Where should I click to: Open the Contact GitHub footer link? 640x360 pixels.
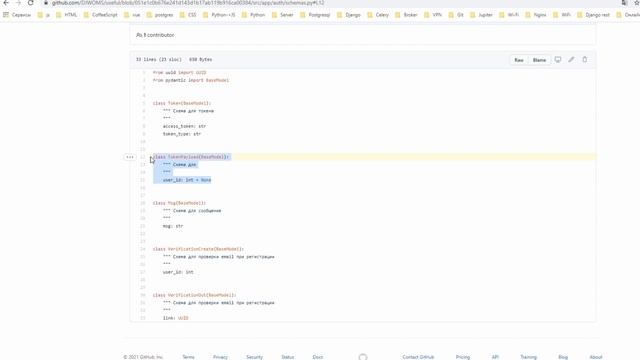click(418, 357)
